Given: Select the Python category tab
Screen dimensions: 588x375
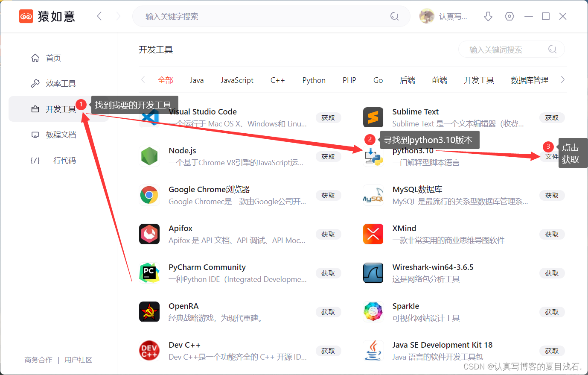Looking at the screenshot, I should [x=314, y=80].
